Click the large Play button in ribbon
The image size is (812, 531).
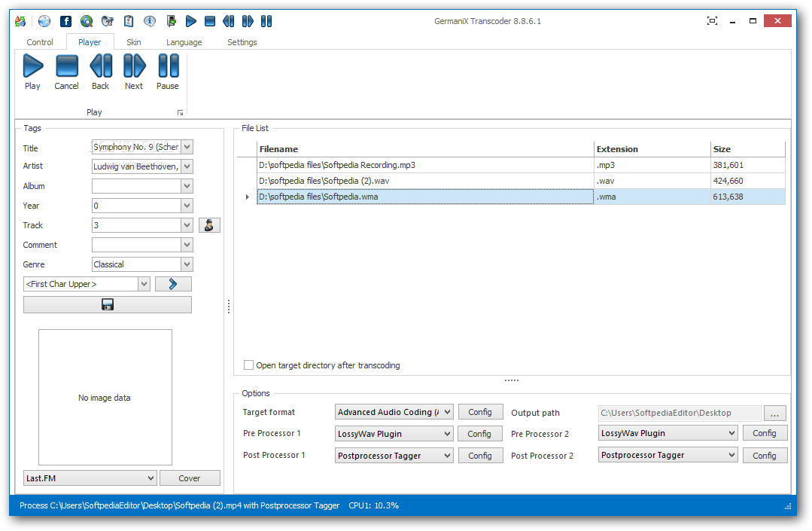tap(32, 72)
